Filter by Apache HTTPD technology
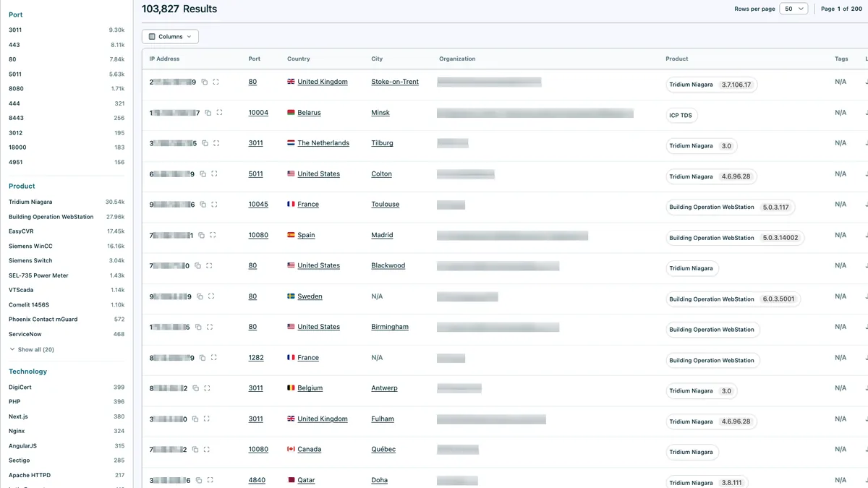The height and width of the screenshot is (488, 868). click(67, 475)
